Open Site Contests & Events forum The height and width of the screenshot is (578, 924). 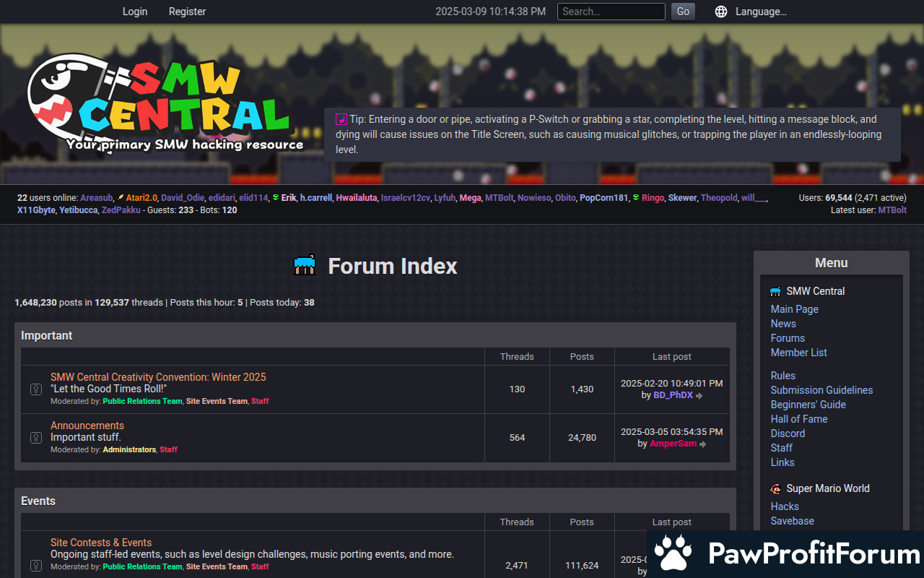coord(101,543)
